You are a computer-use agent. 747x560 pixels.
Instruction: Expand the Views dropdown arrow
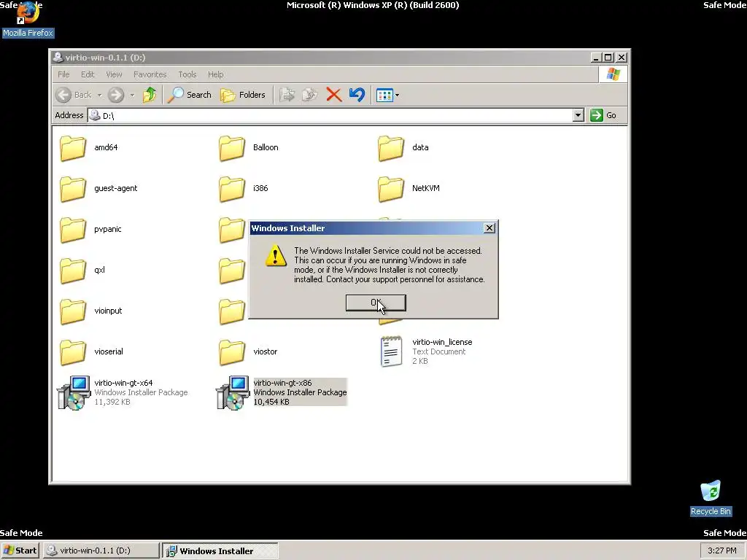(x=398, y=96)
